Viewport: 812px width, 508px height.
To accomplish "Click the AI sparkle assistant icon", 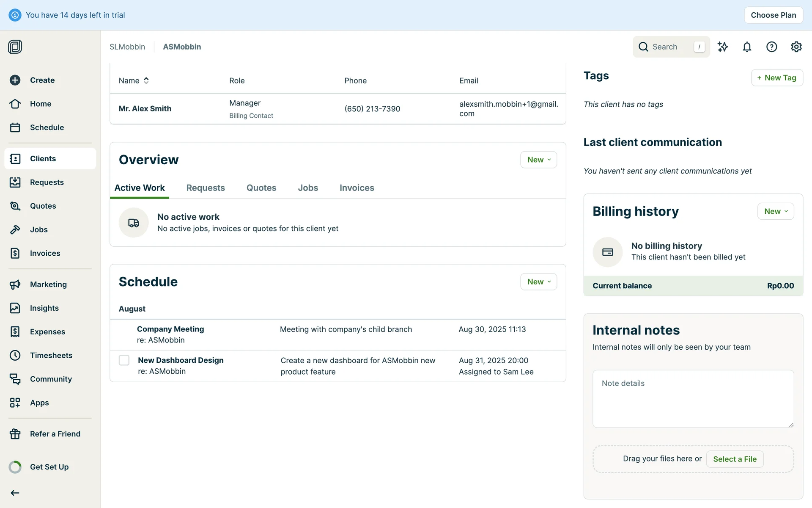I will [723, 47].
